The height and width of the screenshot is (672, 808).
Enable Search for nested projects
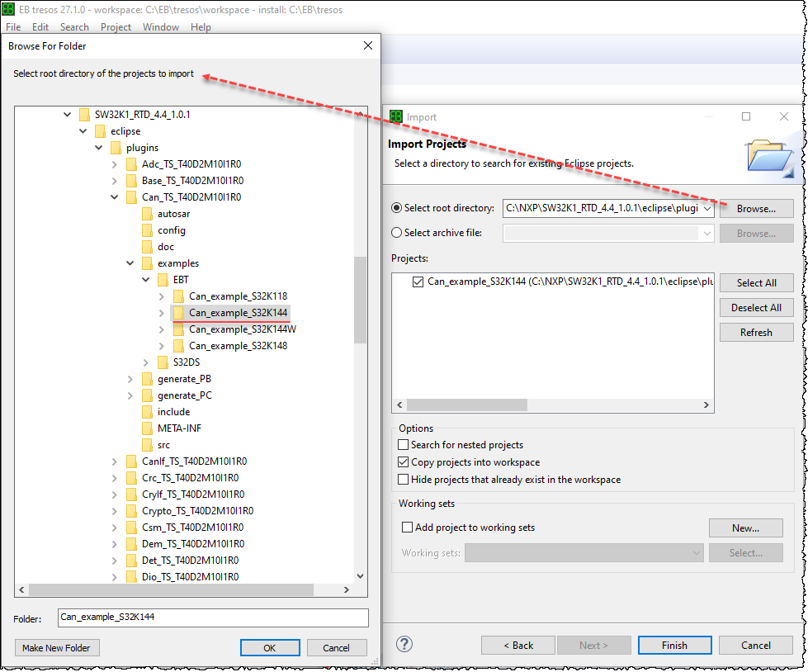tap(404, 444)
